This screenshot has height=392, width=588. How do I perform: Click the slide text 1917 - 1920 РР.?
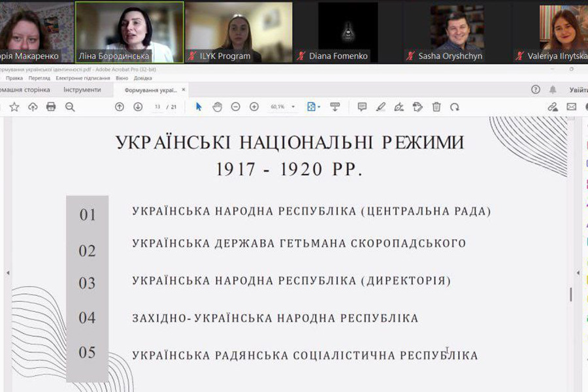pyautogui.click(x=289, y=169)
